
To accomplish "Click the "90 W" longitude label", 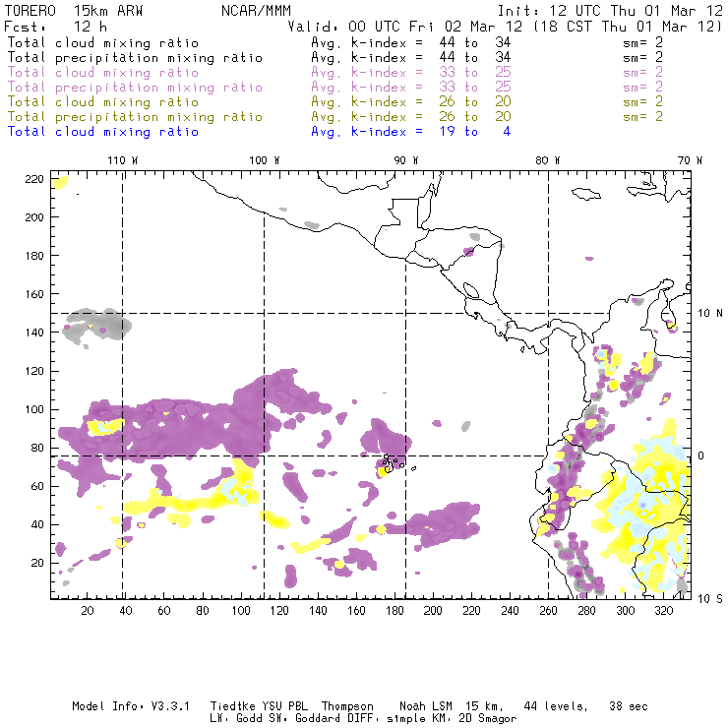I will click(406, 160).
